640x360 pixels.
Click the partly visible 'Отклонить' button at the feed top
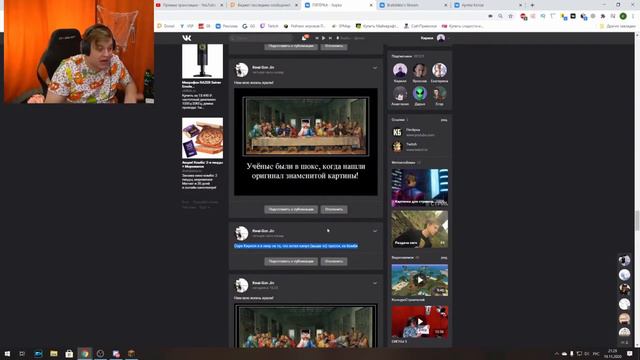click(x=334, y=46)
